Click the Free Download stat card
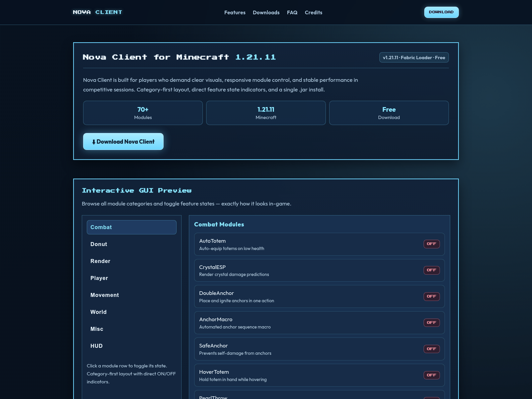532x399 pixels. coord(389,113)
